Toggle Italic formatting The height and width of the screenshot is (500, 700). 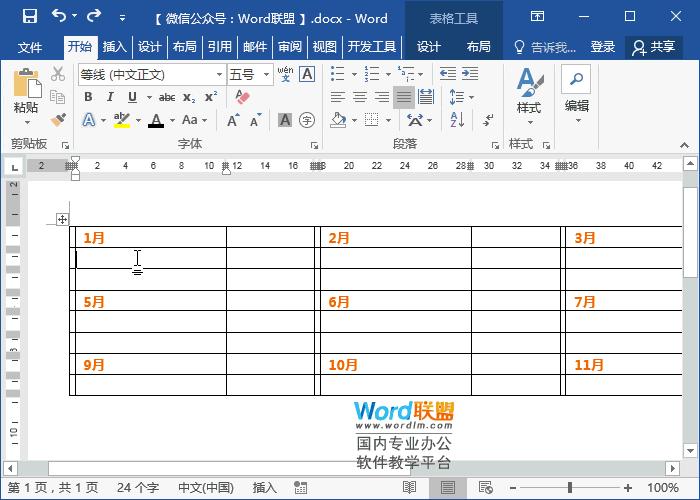coord(110,97)
